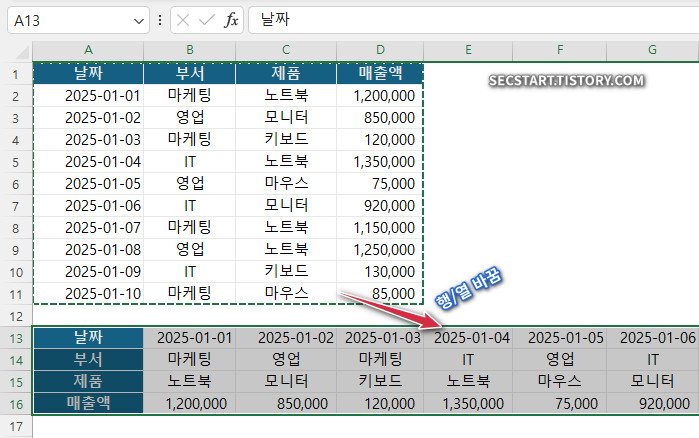
Task: Select row 12 header
Action: 16,316
